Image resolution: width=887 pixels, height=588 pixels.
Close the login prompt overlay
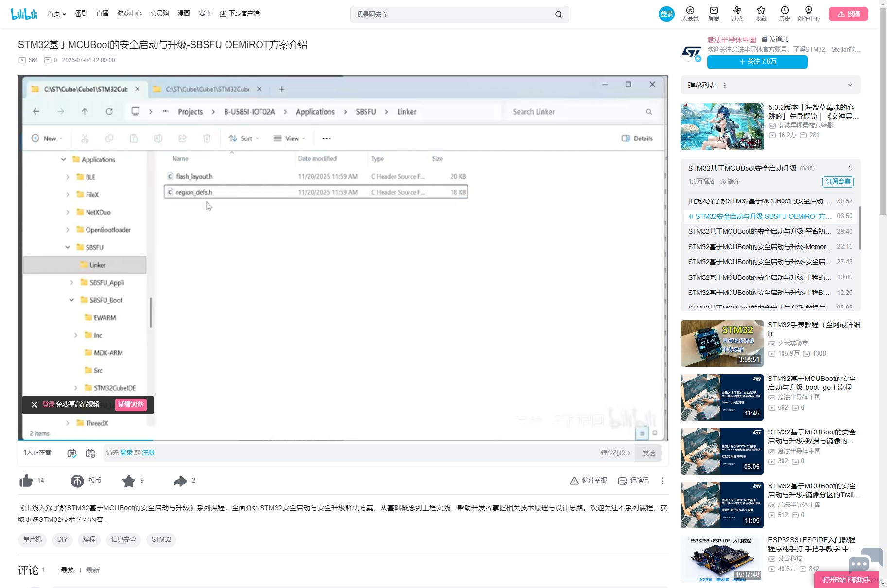[x=34, y=404]
